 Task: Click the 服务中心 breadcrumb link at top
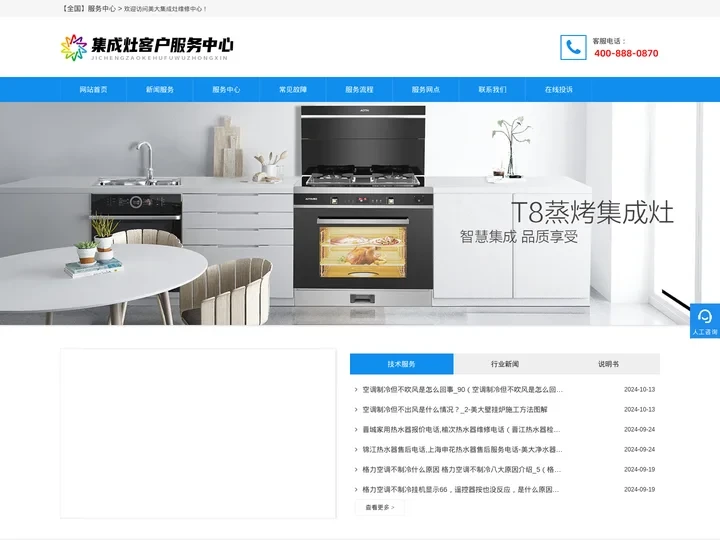tap(101, 8)
